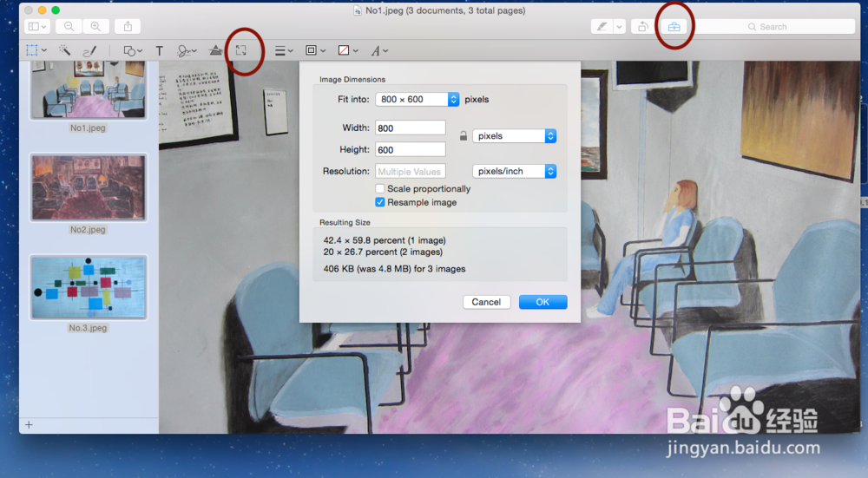Image resolution: width=868 pixels, height=478 pixels.
Task: Click the Width input field
Action: coord(411,128)
